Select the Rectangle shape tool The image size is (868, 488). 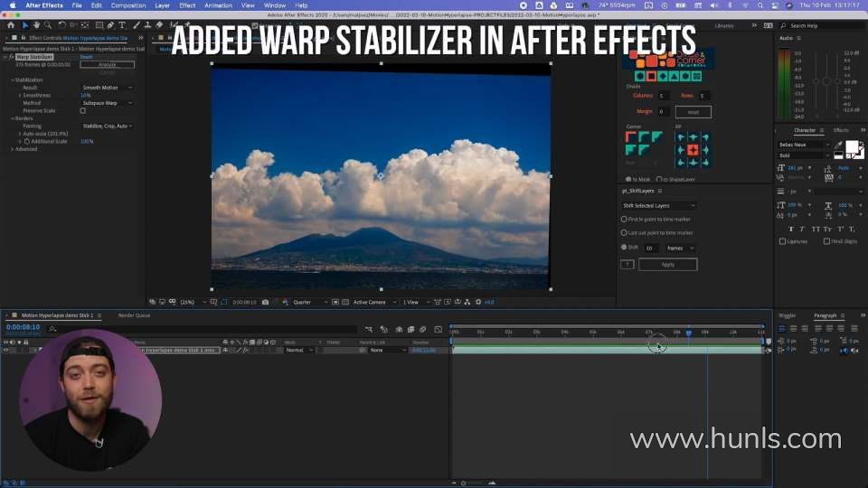(x=99, y=25)
